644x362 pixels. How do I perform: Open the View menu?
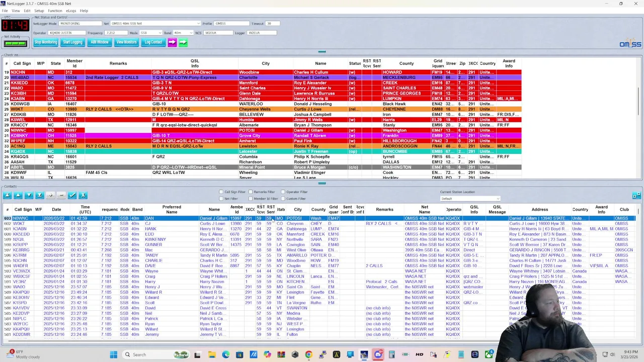click(16, 11)
